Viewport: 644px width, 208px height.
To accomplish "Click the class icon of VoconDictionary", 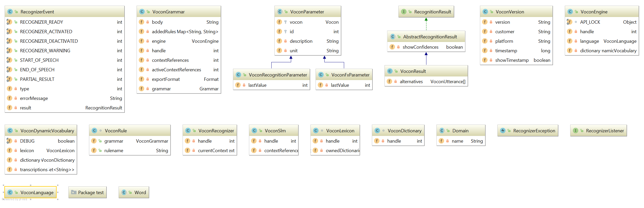I will tap(377, 131).
